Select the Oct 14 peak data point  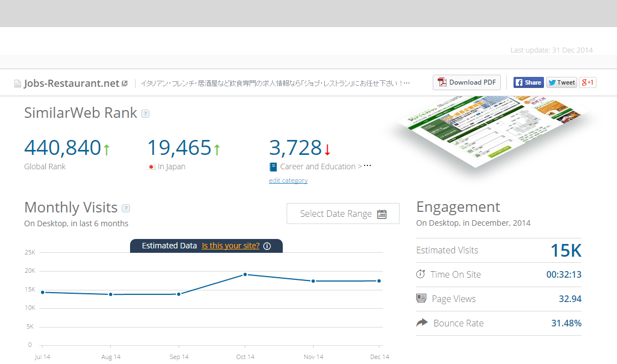pos(245,274)
